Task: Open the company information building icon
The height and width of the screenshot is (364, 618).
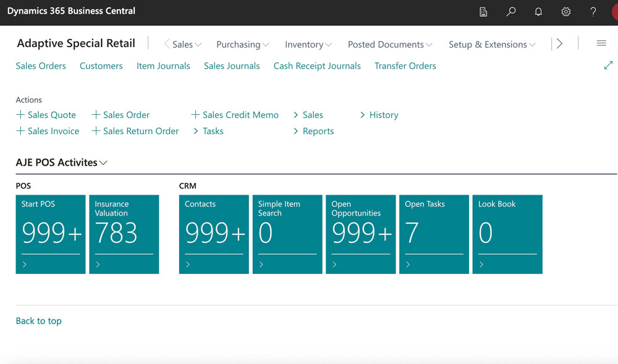Action: click(x=484, y=12)
